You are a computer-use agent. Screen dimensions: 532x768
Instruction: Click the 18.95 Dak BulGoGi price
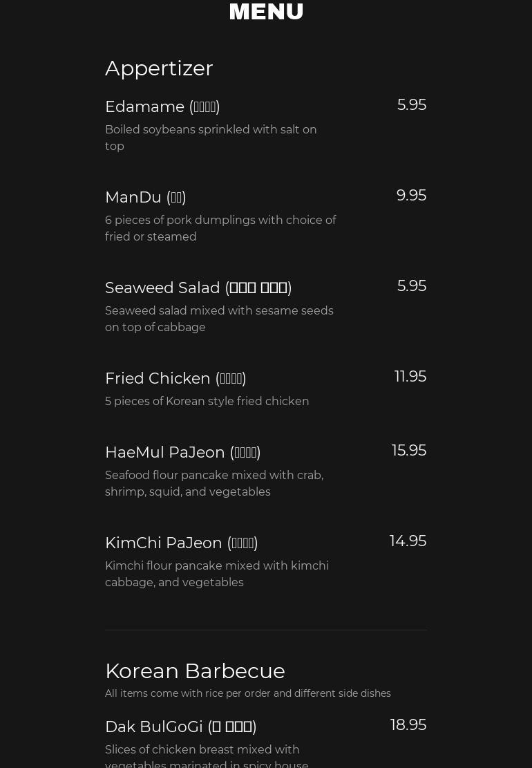tap(408, 725)
